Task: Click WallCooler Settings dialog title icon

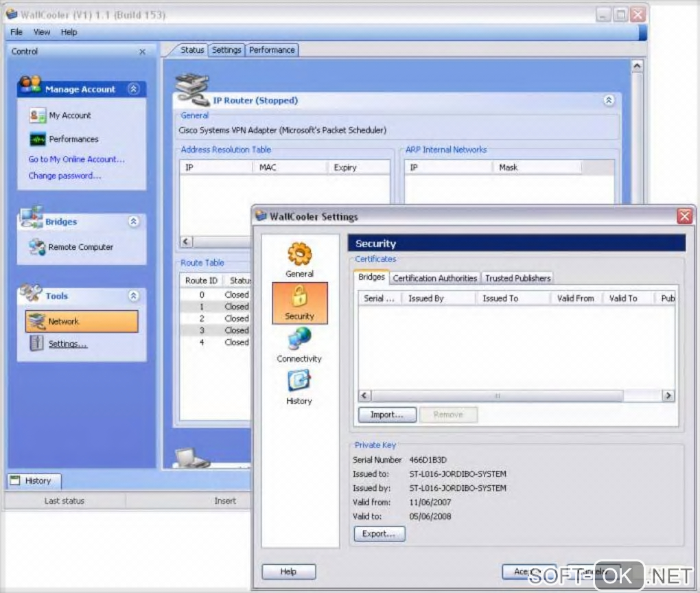Action: pos(261,216)
